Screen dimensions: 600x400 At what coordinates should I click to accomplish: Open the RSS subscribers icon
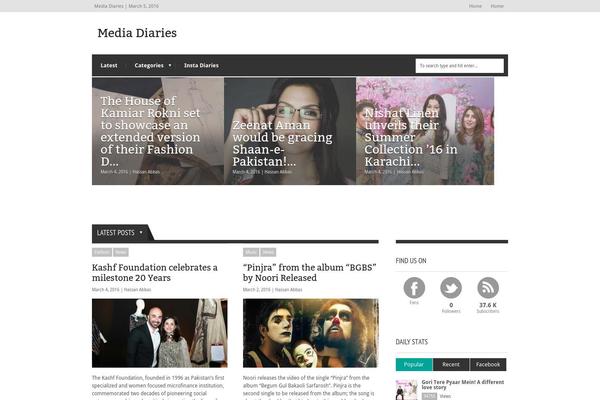(488, 288)
